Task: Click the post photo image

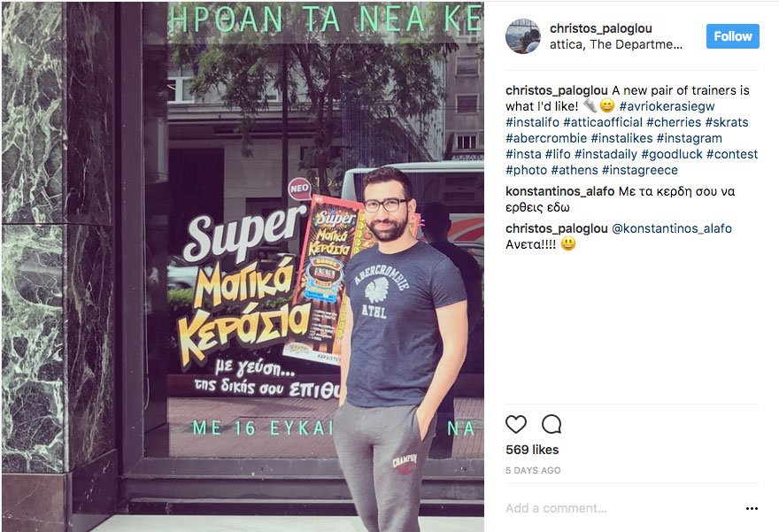Action: pyautogui.click(x=243, y=266)
